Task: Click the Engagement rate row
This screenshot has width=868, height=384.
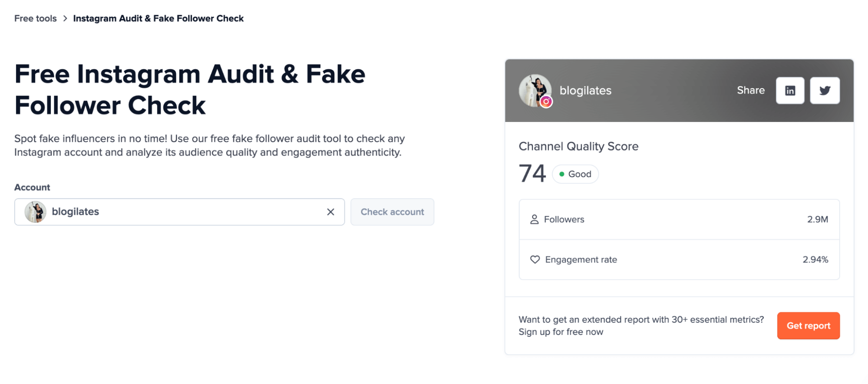Action: click(679, 259)
